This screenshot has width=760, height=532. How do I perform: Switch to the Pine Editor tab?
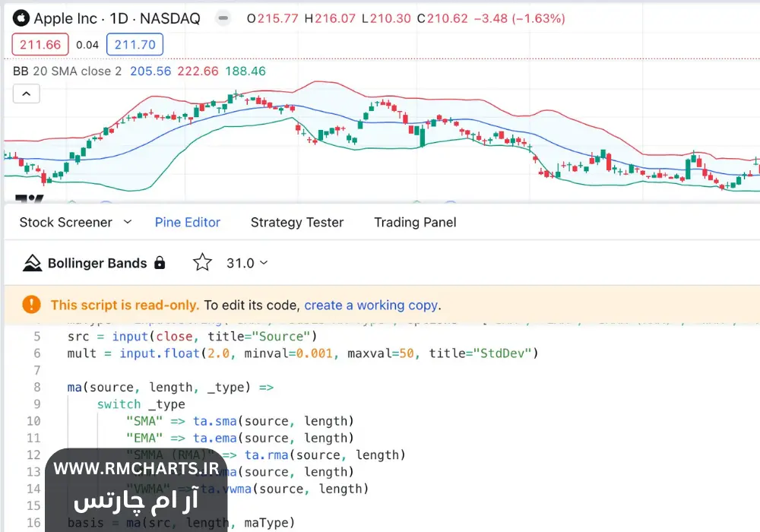187,222
